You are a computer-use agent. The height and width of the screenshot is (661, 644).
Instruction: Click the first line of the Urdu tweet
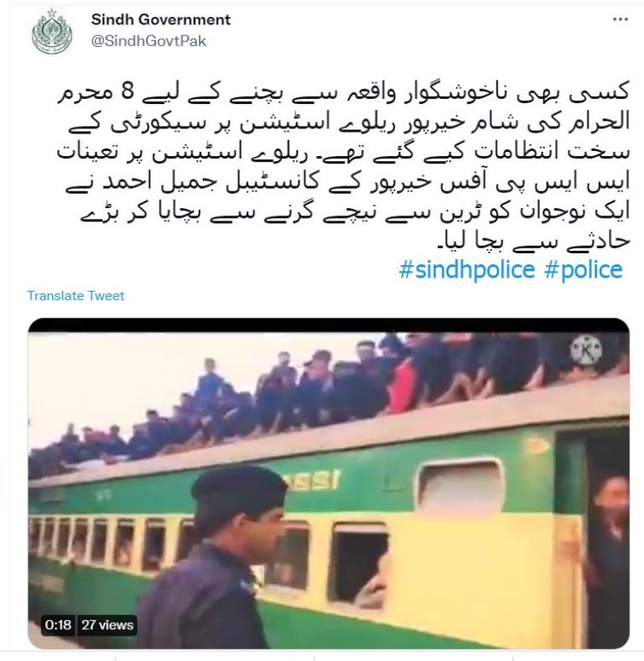click(x=344, y=93)
